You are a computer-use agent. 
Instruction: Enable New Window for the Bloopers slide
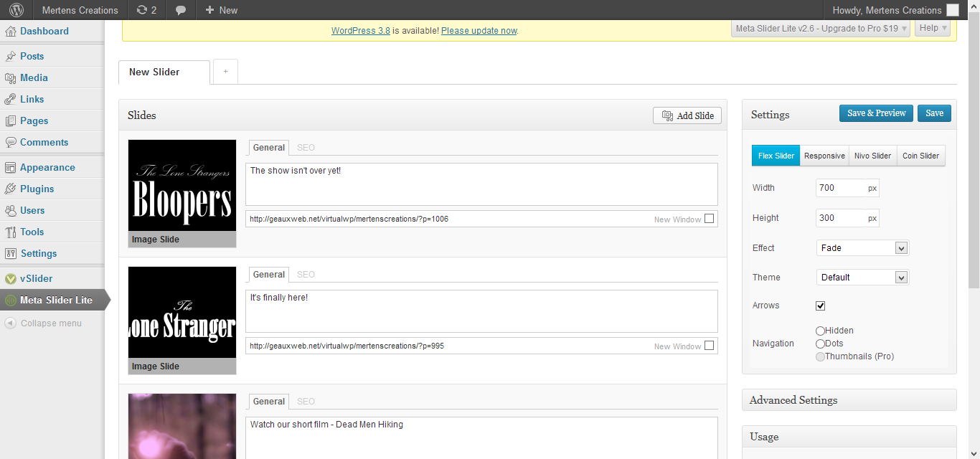(709, 219)
